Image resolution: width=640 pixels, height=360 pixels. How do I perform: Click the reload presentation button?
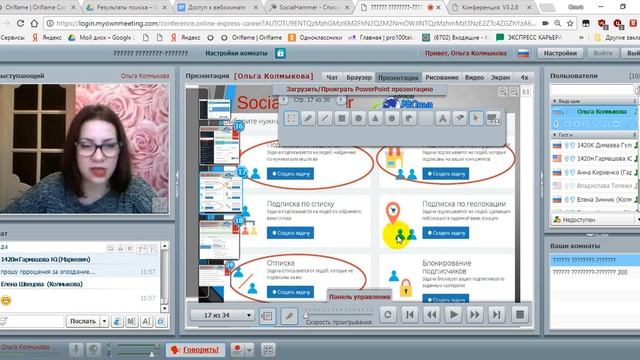click(388, 315)
